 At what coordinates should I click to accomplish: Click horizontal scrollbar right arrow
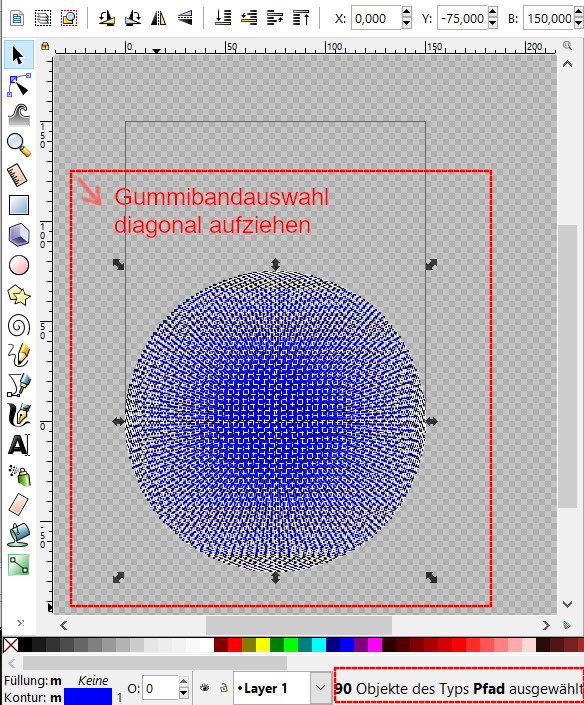(546, 625)
